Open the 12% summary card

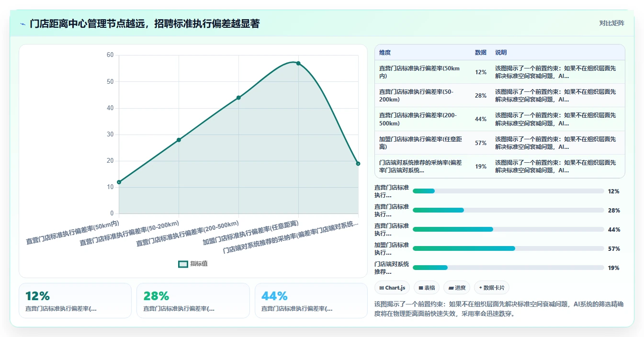(x=75, y=301)
